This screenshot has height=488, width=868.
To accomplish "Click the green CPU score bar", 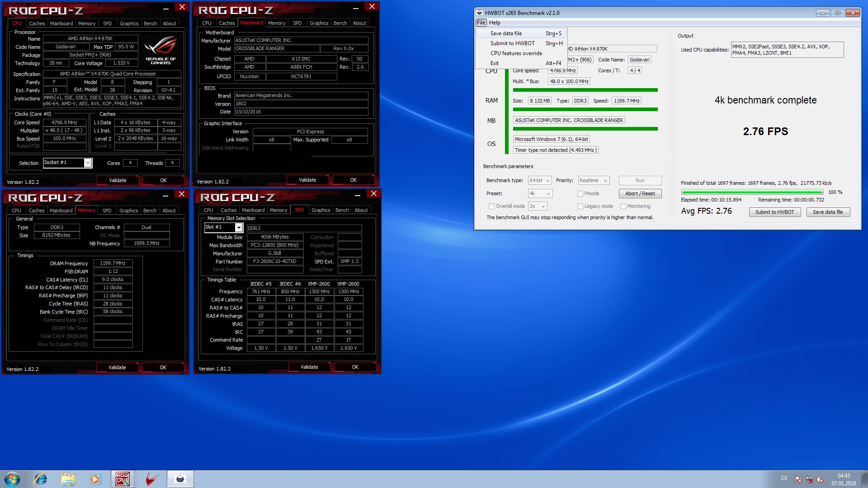I will tap(585, 90).
